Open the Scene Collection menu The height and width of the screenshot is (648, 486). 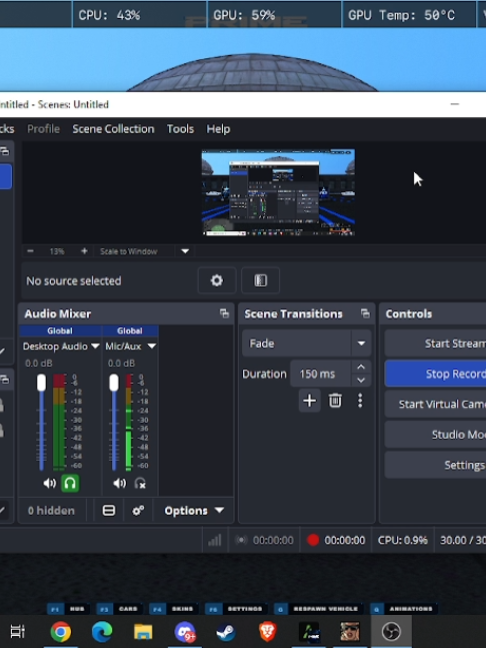coord(113,129)
